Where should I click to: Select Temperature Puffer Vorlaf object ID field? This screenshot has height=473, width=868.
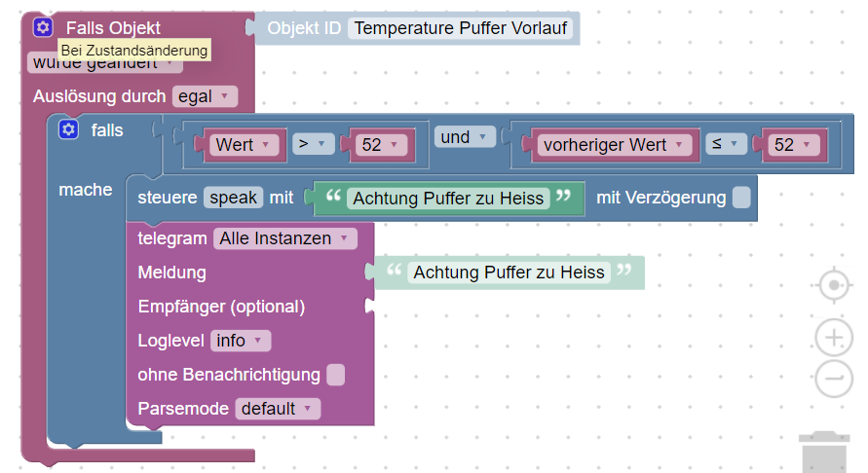[461, 28]
